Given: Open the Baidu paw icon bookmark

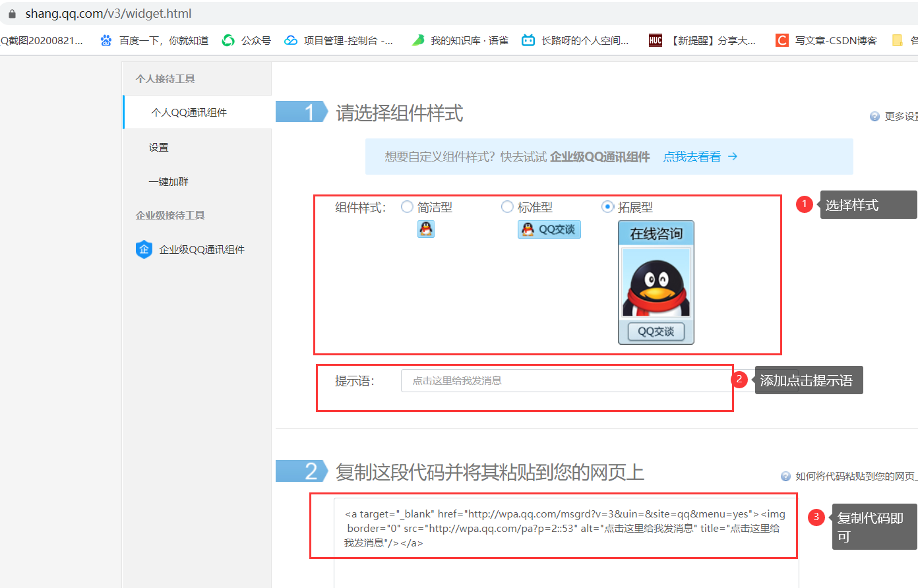Looking at the screenshot, I should pyautogui.click(x=106, y=40).
